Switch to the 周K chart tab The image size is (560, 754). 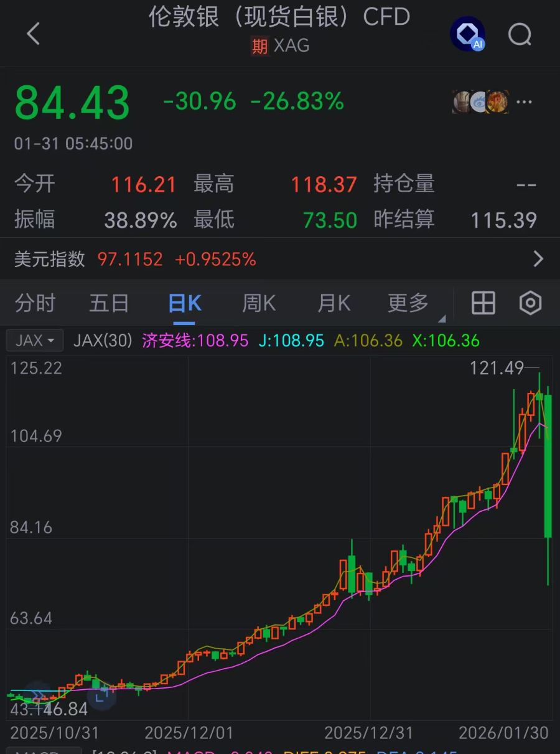(258, 303)
